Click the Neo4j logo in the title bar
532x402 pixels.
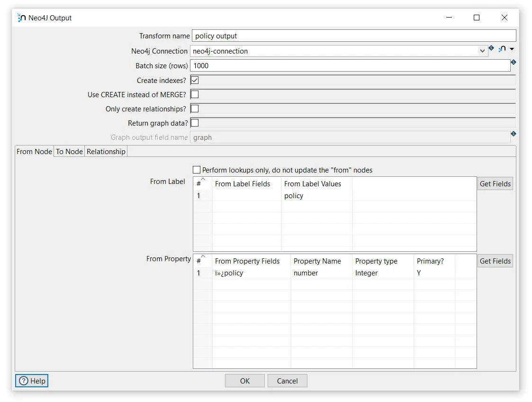(21, 17)
